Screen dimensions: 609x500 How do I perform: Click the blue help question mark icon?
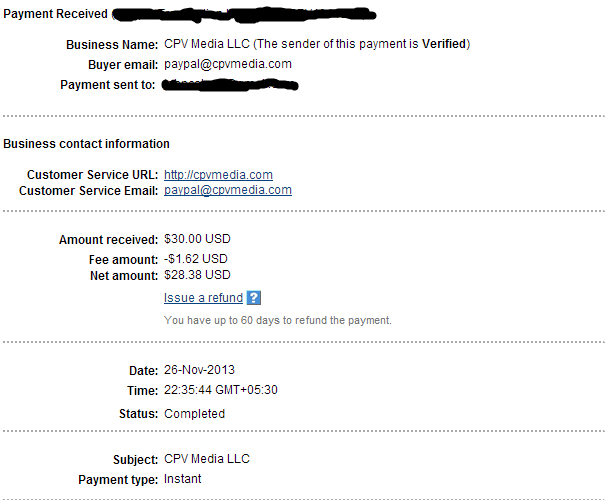[254, 298]
